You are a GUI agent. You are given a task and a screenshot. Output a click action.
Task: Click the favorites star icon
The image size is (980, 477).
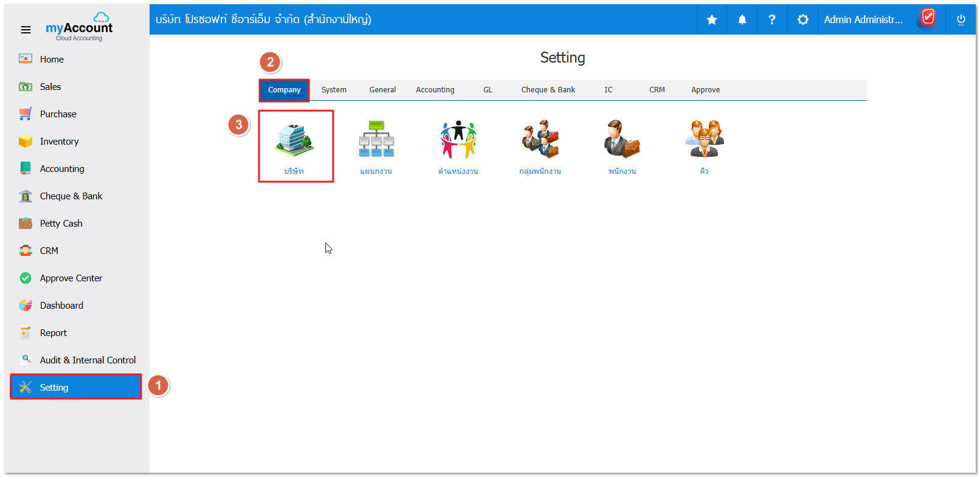tap(712, 20)
